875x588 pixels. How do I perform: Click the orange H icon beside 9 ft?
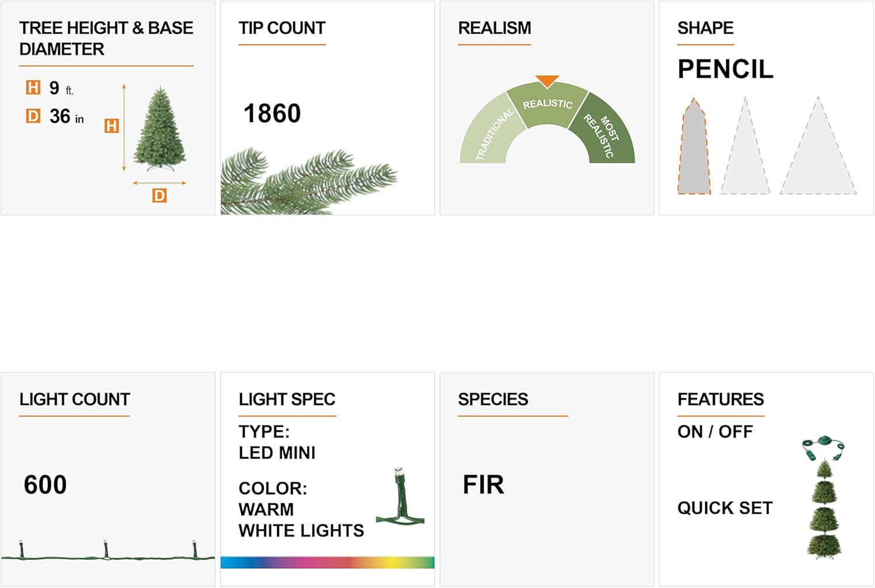[x=33, y=87]
